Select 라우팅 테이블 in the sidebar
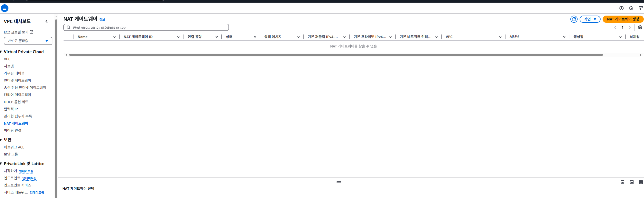Viewport: 644px width, 198px height. pos(14,73)
